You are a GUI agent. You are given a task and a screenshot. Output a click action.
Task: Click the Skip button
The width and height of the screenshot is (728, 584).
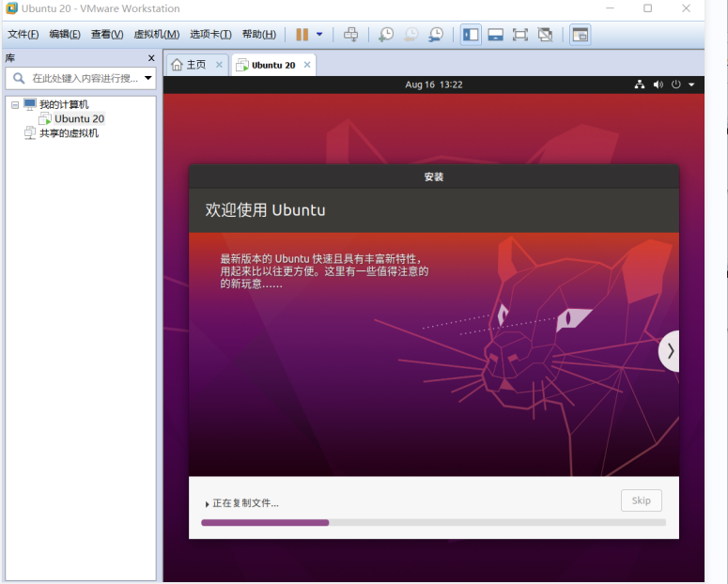tap(642, 500)
